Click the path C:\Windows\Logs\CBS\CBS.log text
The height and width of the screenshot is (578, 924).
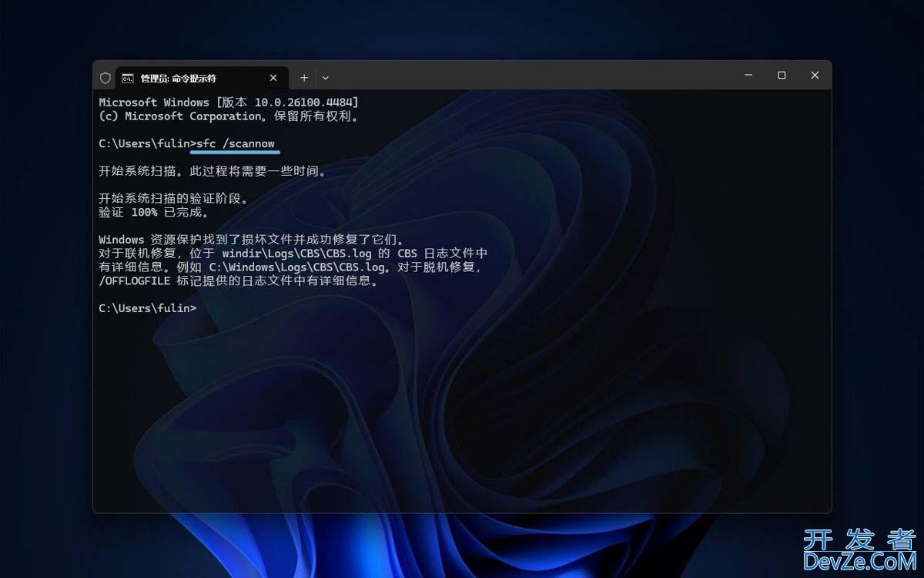[297, 267]
